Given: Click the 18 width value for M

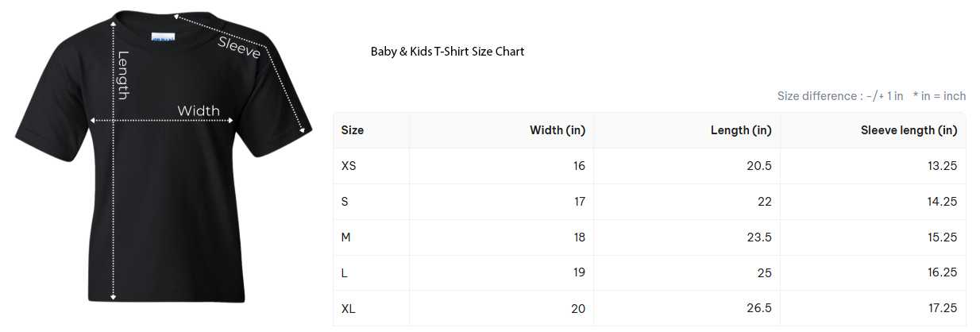Looking at the screenshot, I should 579,237.
